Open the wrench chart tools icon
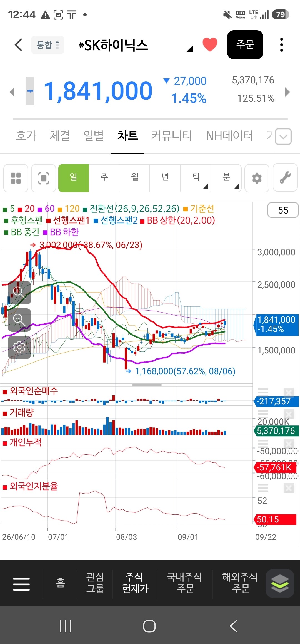Image resolution: width=300 pixels, height=644 pixels. [x=285, y=178]
